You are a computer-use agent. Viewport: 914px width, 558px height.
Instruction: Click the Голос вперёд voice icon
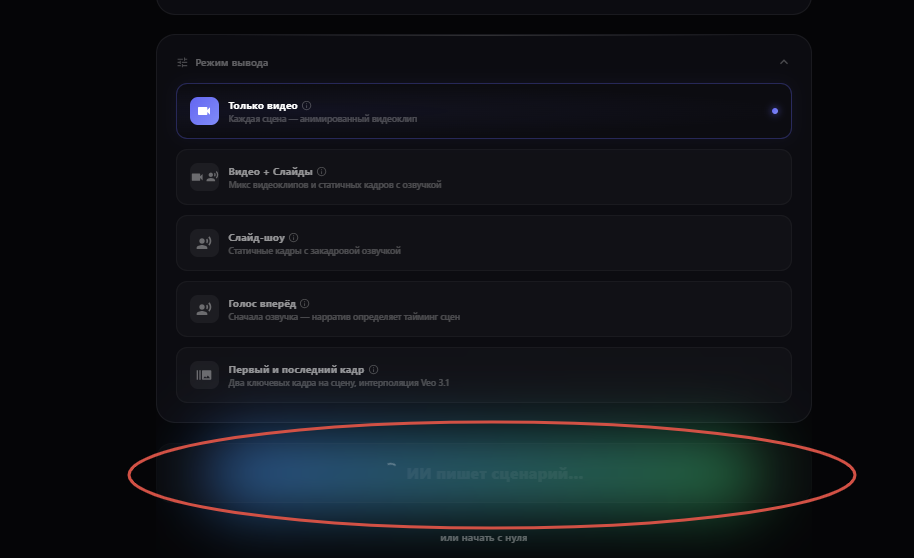pyautogui.click(x=204, y=308)
